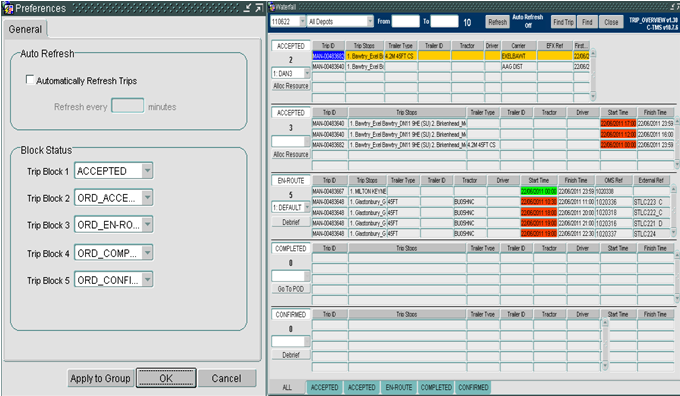Open the Trip Block 4 ORD_COMP dropdown
This screenshot has width=680, height=396.
[x=147, y=252]
